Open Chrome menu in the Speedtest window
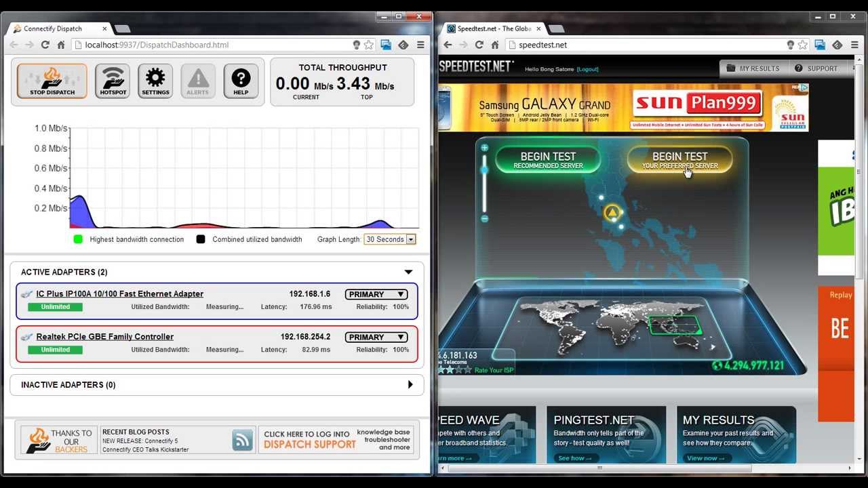Image resolution: width=868 pixels, height=488 pixels. pyautogui.click(x=854, y=45)
